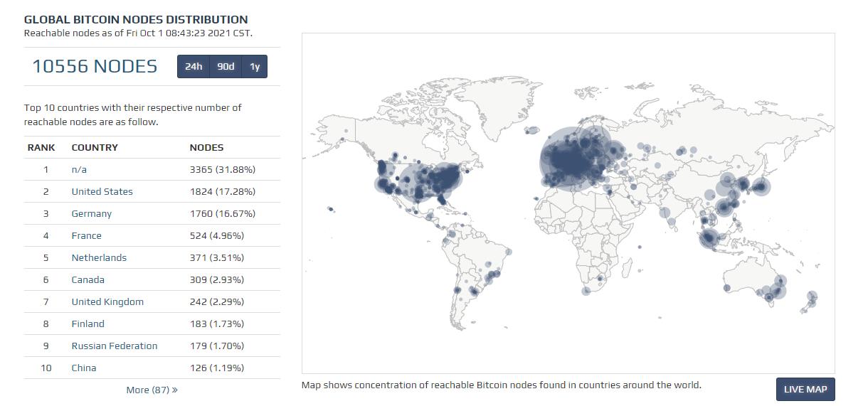The image size is (868, 406).
Task: Select the 24h time range tab
Action: point(194,66)
